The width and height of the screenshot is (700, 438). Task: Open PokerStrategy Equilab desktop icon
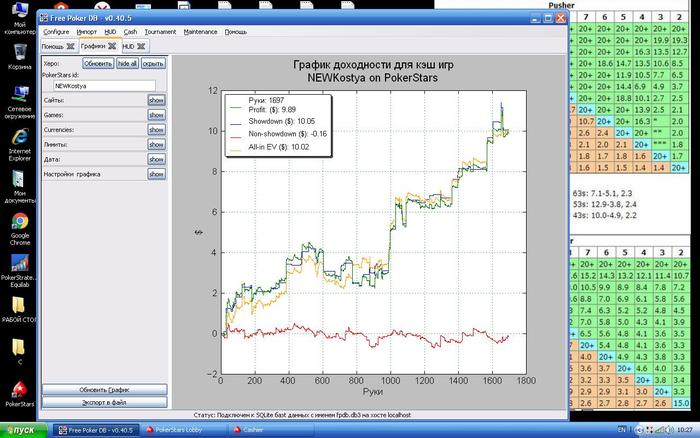click(19, 271)
